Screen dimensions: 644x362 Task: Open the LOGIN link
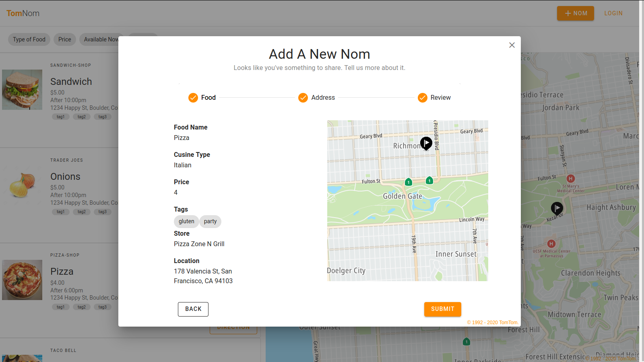[613, 13]
